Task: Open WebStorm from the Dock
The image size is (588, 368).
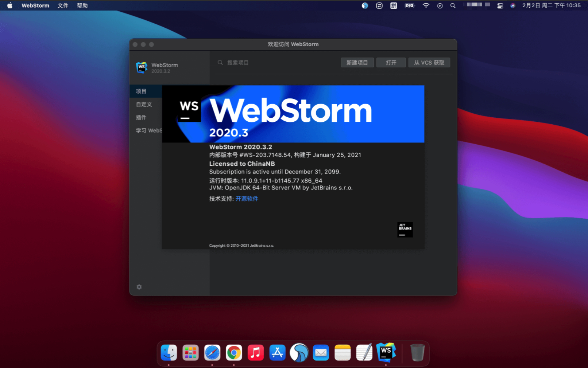Action: [x=386, y=352]
